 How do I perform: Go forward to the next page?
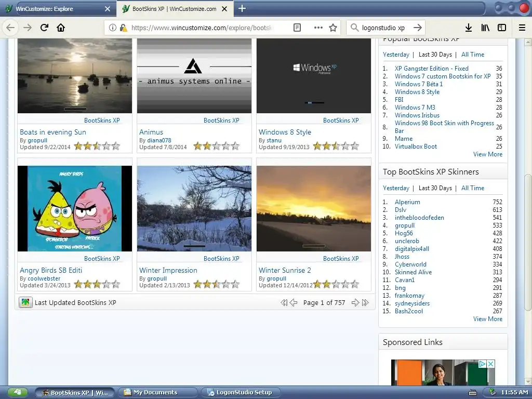pos(28,28)
